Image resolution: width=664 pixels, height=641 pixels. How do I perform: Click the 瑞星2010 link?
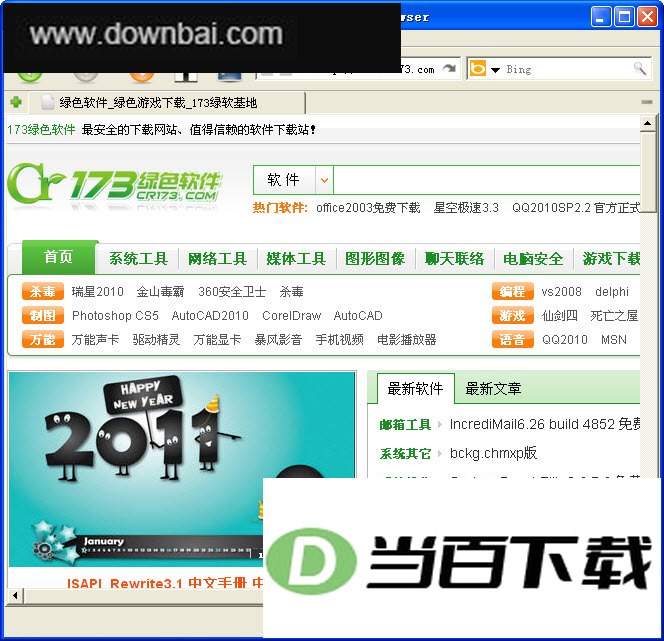pos(97,292)
